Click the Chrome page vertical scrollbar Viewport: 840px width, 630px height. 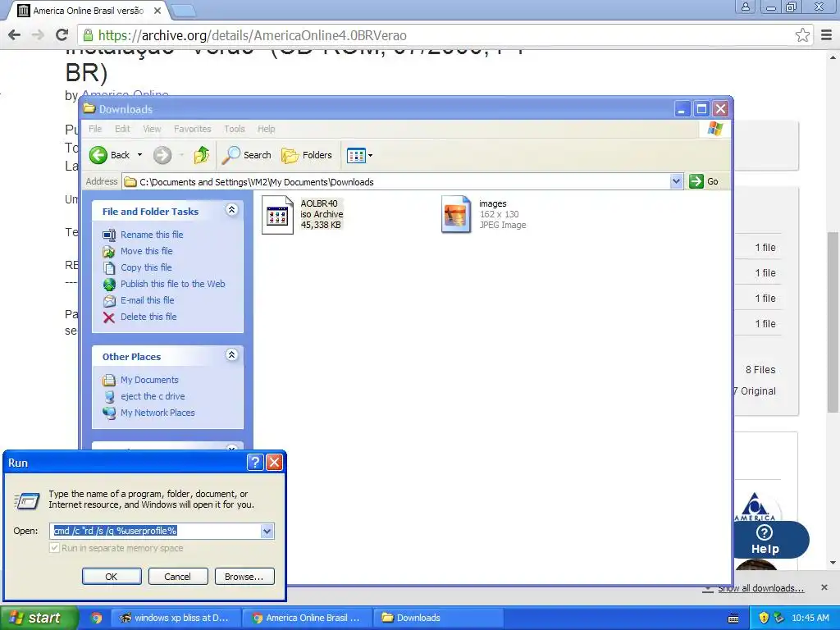[x=833, y=322]
